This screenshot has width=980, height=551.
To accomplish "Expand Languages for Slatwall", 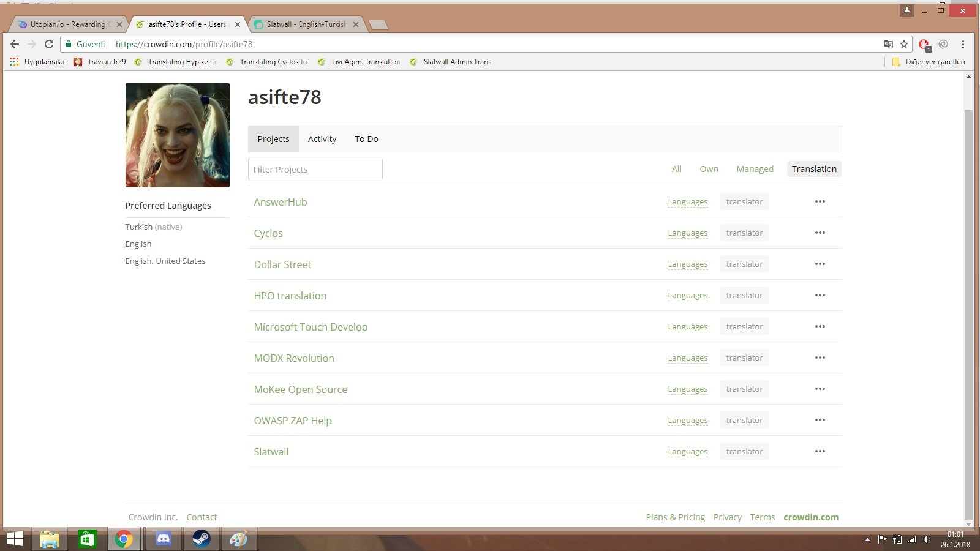I will click(688, 452).
